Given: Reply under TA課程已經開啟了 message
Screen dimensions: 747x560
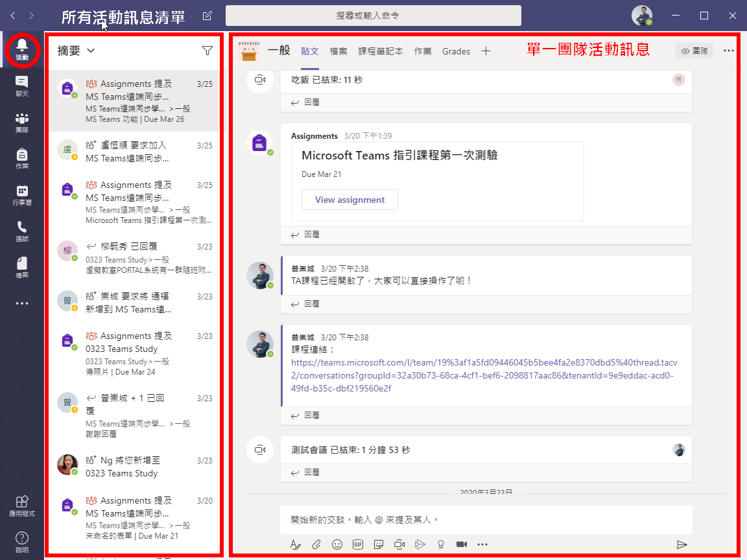Looking at the screenshot, I should tap(305, 304).
